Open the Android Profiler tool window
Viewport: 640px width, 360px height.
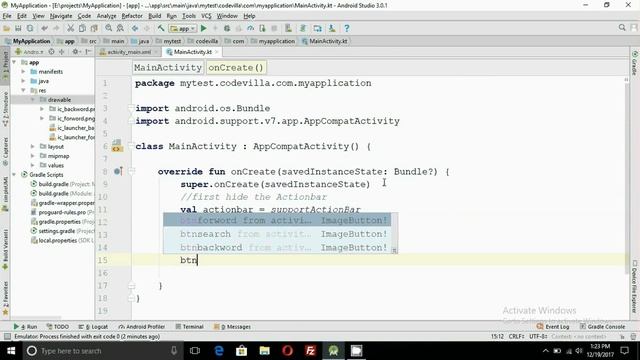point(141,327)
